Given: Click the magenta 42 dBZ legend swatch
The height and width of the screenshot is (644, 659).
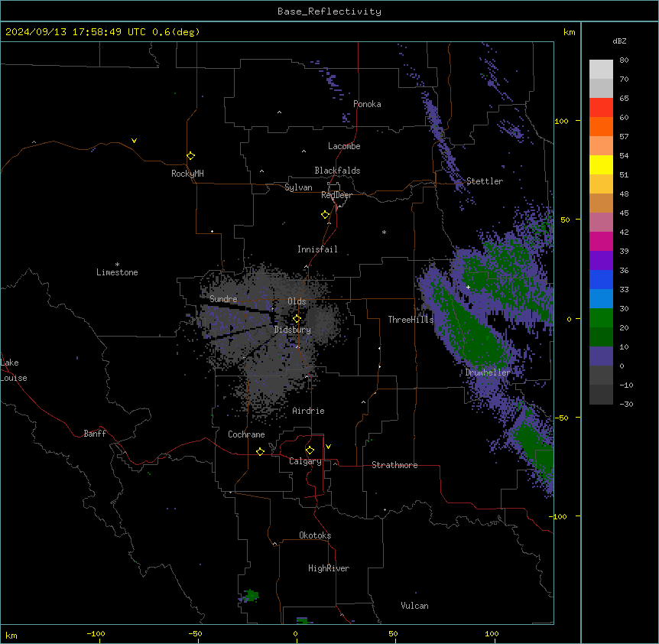Looking at the screenshot, I should 601,241.
